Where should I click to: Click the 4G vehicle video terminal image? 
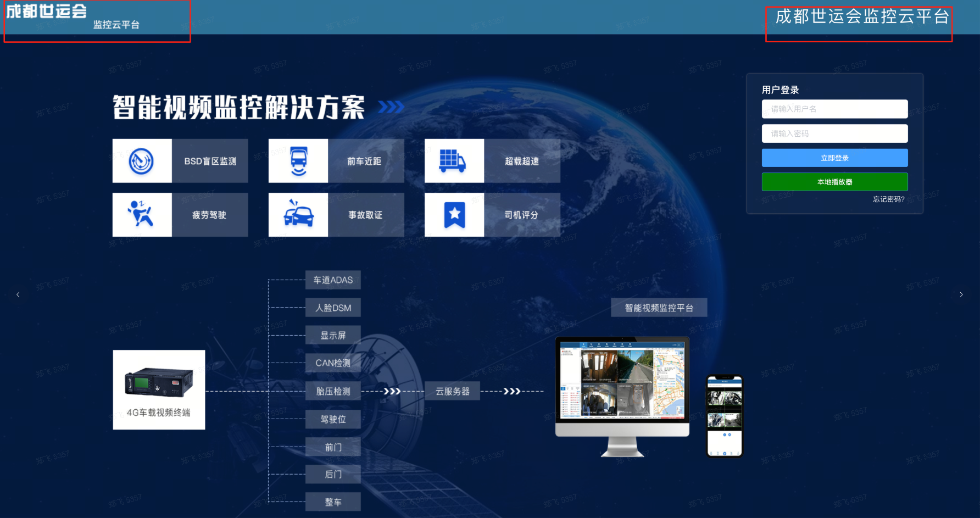coord(159,389)
